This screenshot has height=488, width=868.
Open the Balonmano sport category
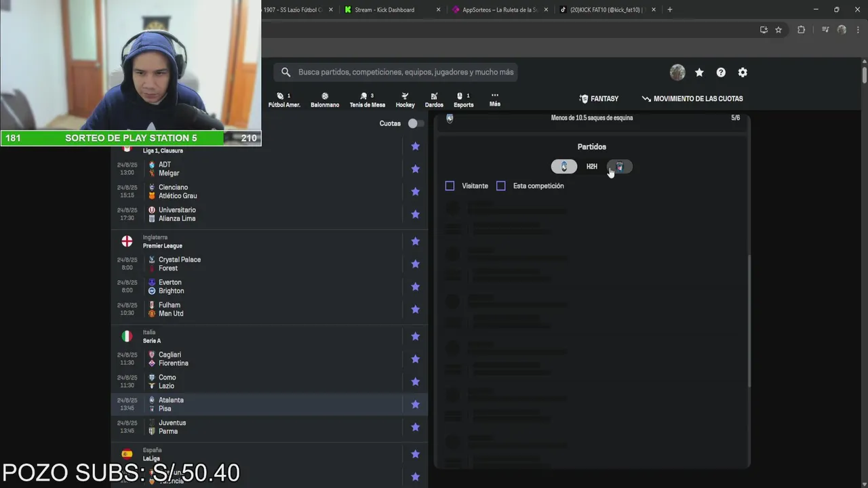pyautogui.click(x=325, y=100)
